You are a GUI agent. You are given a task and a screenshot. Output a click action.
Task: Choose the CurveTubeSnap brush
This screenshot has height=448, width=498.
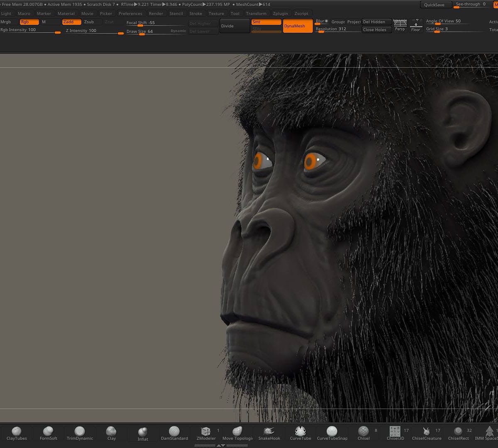click(332, 433)
